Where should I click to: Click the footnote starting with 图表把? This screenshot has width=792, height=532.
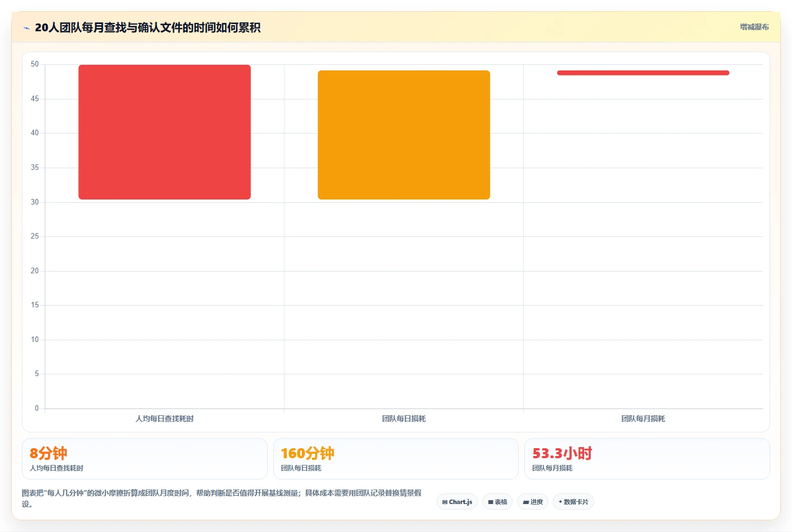pos(222,498)
